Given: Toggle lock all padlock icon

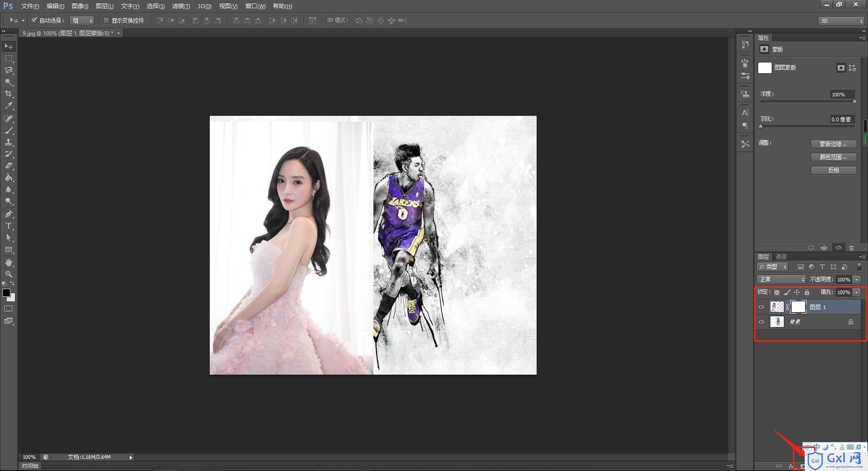Looking at the screenshot, I should (x=807, y=292).
